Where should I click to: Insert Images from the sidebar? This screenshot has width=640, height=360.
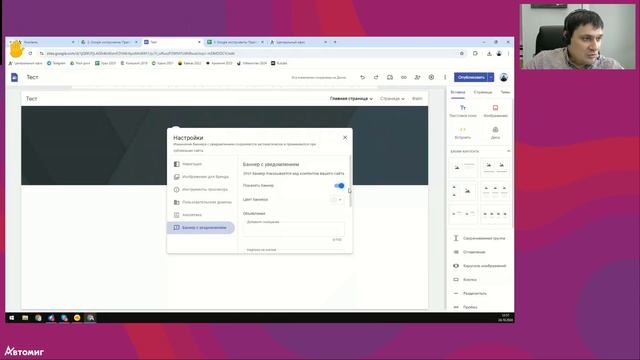click(x=495, y=111)
